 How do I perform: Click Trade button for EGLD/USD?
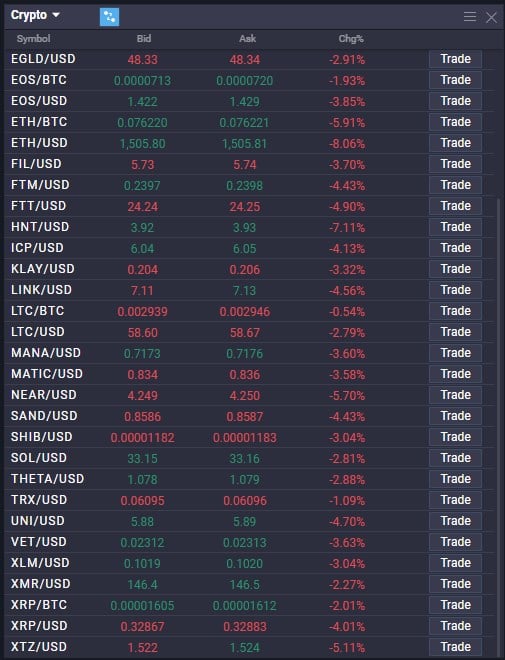coord(455,59)
